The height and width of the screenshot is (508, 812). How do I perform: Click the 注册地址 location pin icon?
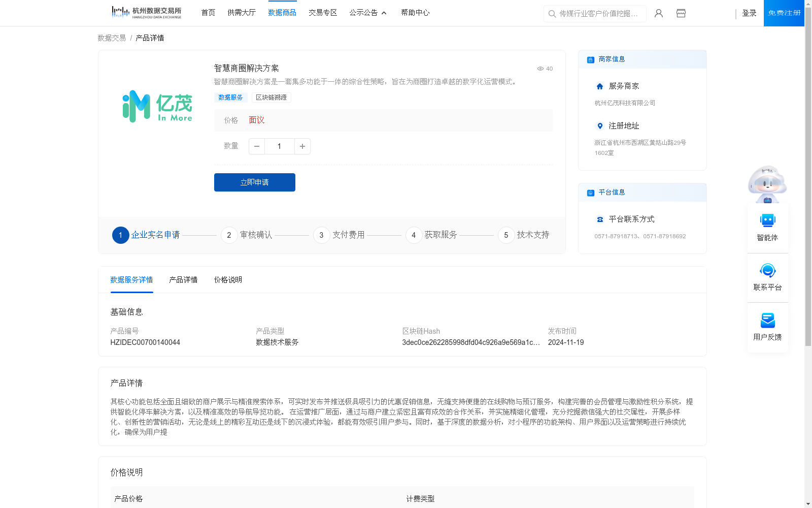(600, 126)
